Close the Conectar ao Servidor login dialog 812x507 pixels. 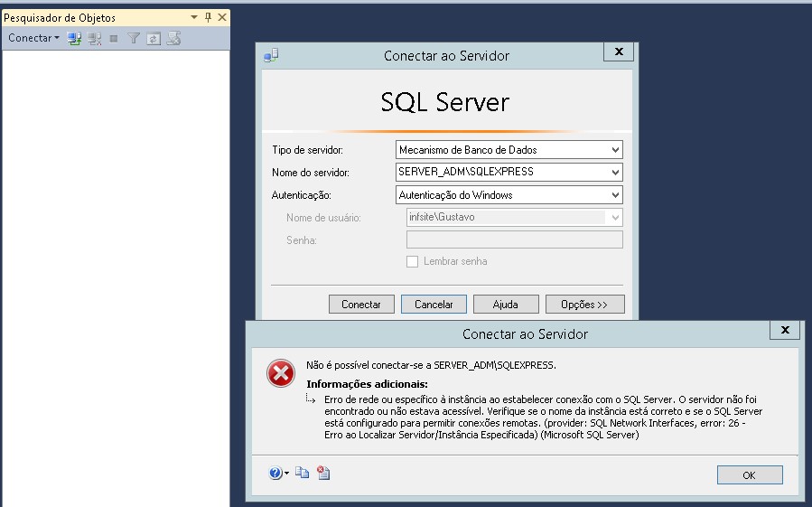(x=619, y=52)
